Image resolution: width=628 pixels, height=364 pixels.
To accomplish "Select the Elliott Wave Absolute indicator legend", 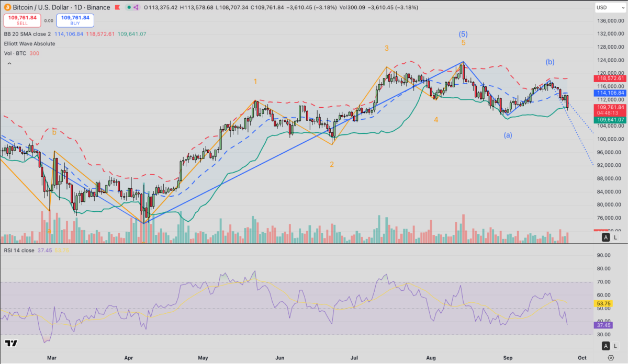I will [29, 43].
